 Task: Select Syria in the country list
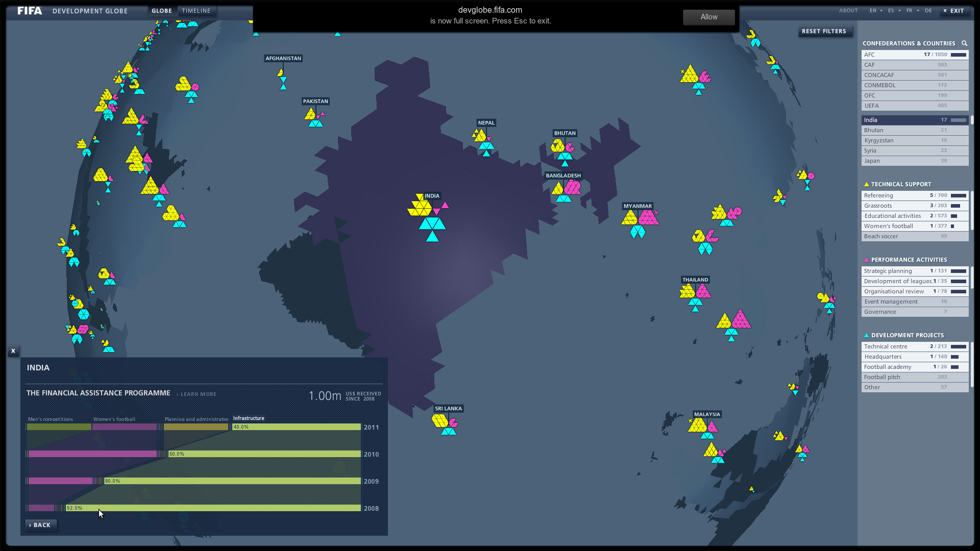tap(915, 151)
